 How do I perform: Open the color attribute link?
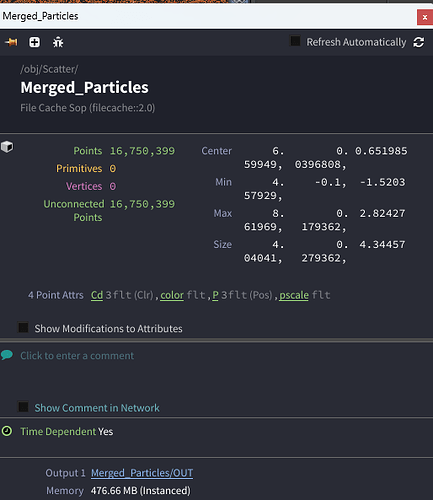click(x=172, y=295)
